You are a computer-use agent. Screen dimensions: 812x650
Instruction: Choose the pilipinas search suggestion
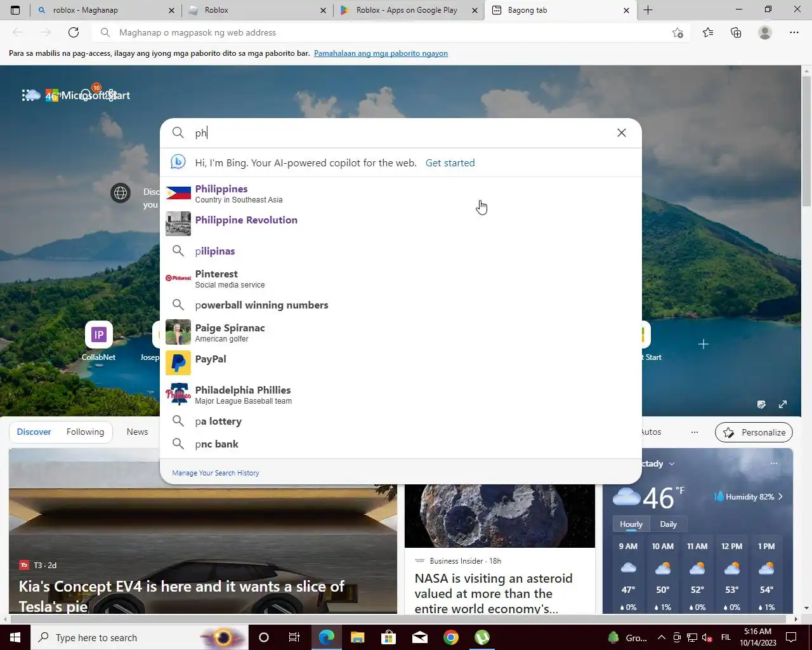401,251
